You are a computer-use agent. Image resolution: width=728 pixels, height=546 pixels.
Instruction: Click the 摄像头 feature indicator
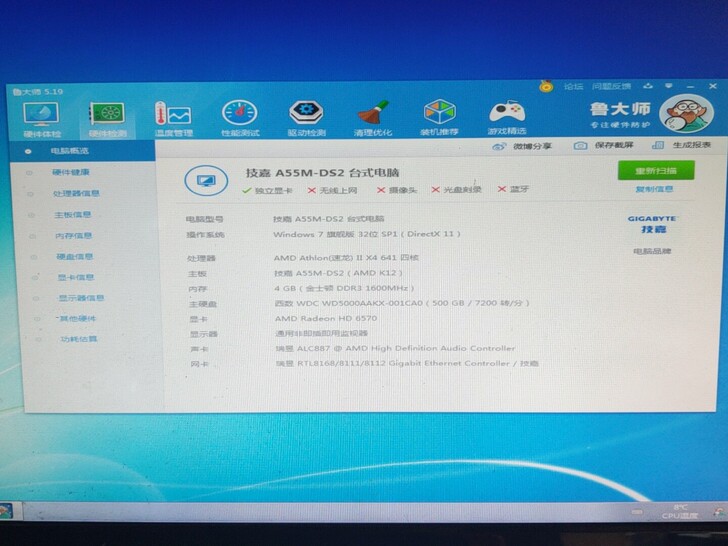point(397,190)
